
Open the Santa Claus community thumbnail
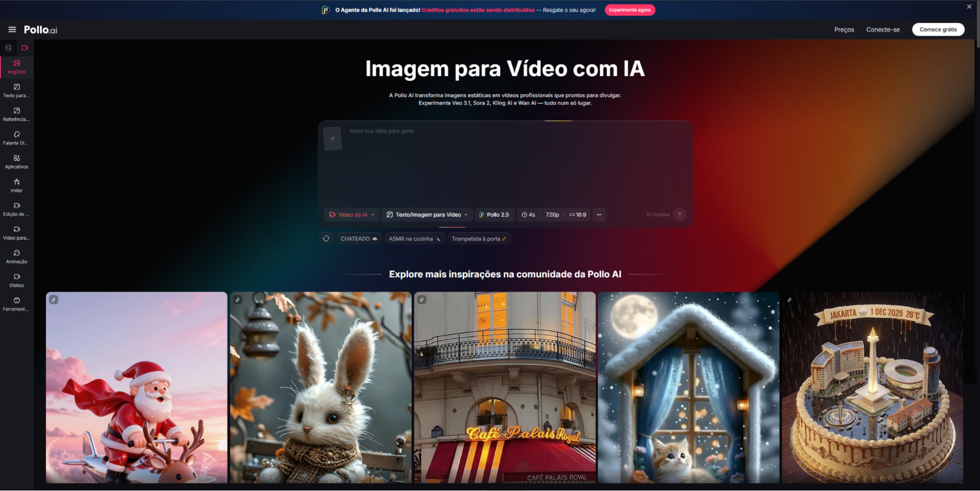point(137,387)
